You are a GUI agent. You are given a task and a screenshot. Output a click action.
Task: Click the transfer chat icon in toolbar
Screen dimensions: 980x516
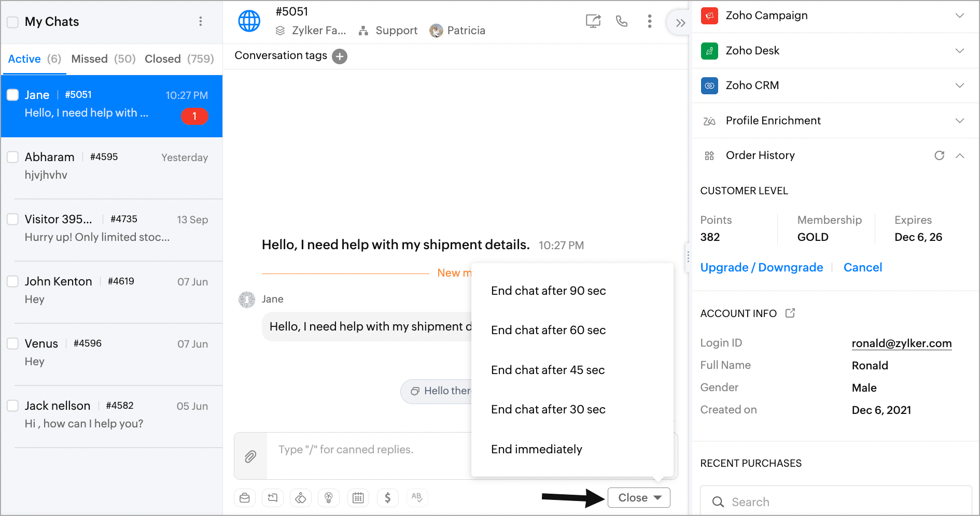point(273,498)
